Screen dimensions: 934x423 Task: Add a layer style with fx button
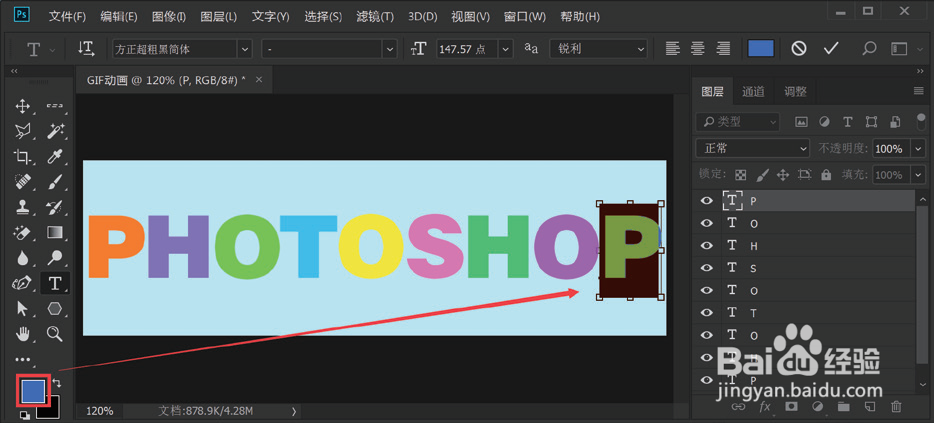click(765, 407)
